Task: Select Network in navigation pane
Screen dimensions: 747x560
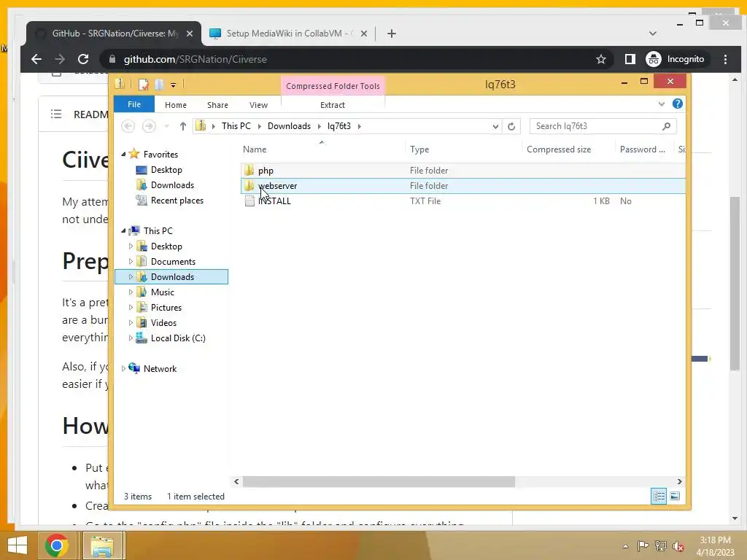Action: point(160,368)
